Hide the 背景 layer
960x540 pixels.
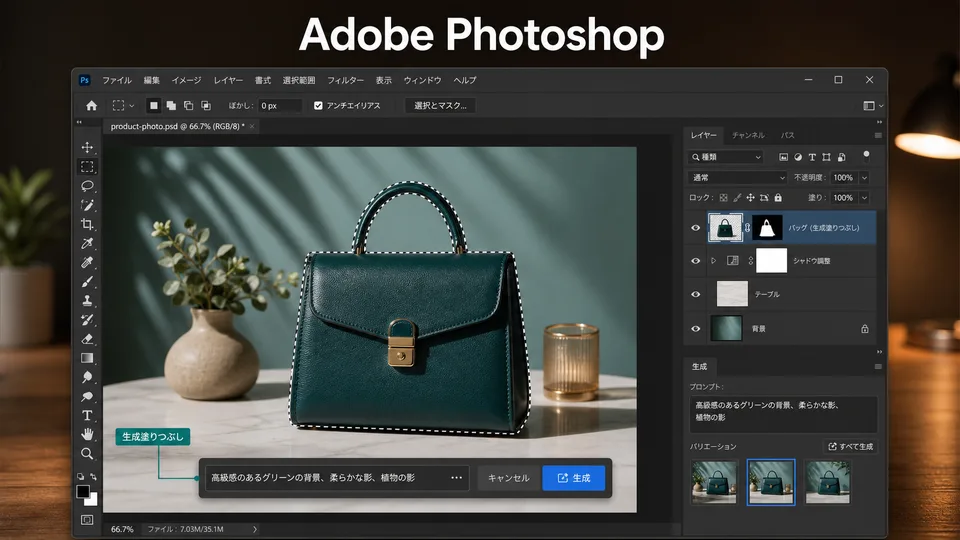point(696,329)
